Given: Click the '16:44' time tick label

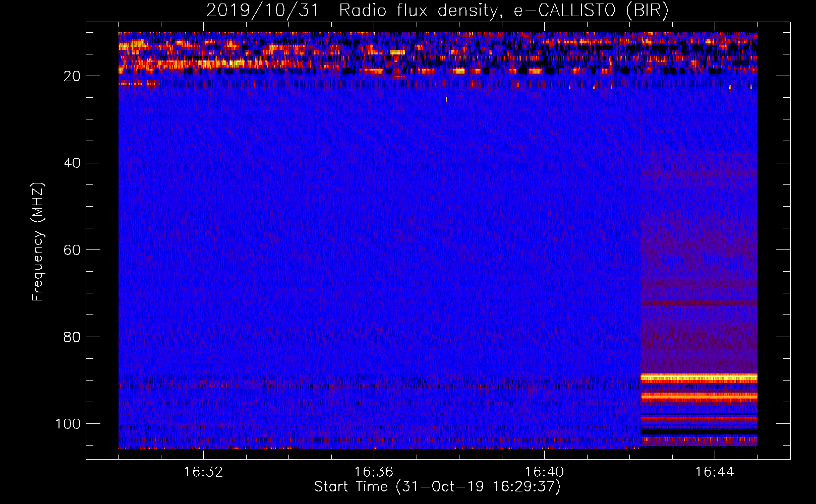Looking at the screenshot, I should [x=715, y=472].
